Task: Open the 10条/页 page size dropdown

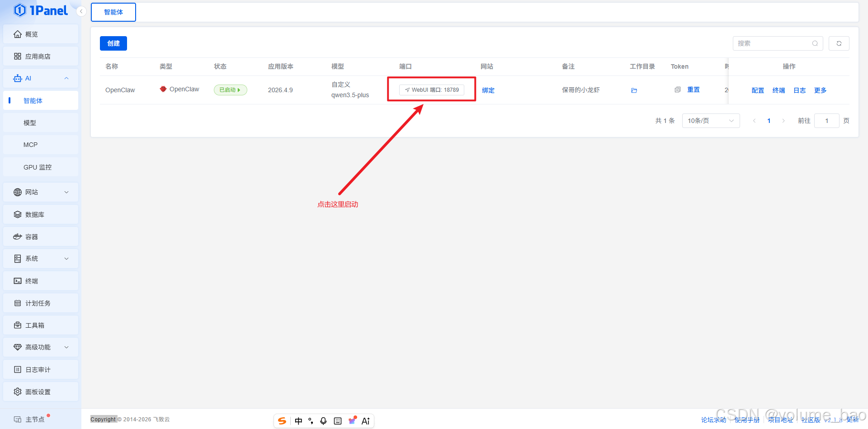Action: [711, 121]
